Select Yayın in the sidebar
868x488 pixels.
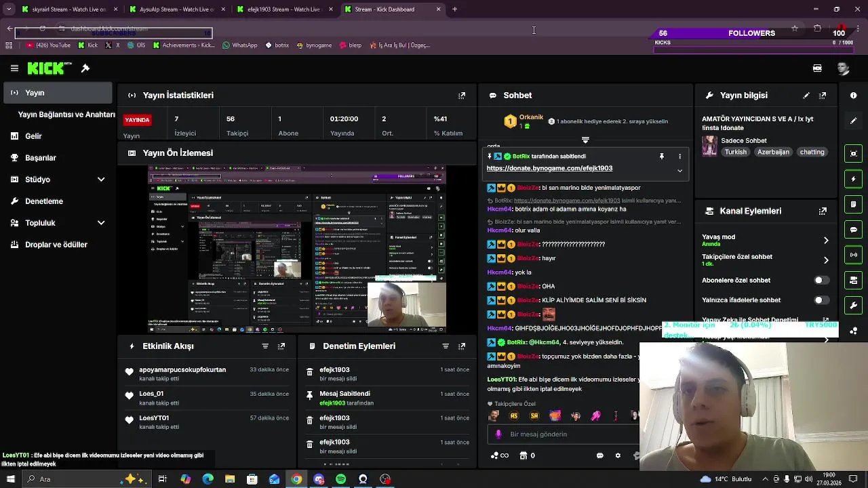[x=58, y=93]
